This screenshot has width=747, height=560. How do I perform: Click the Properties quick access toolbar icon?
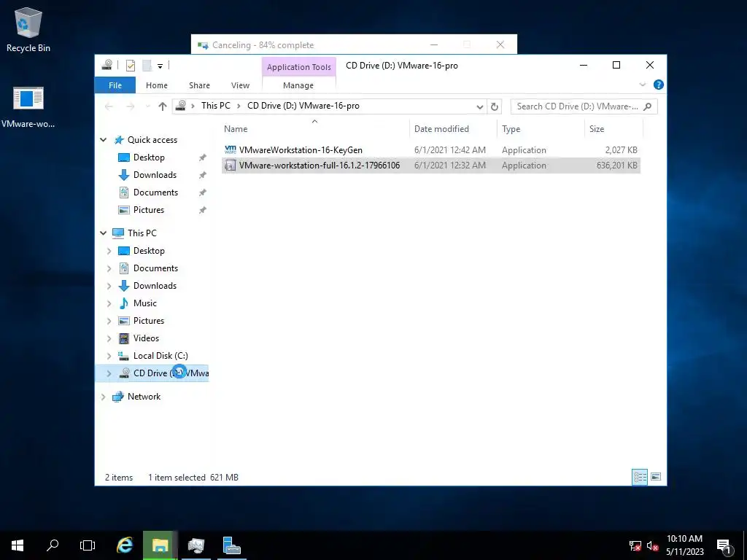(x=130, y=66)
